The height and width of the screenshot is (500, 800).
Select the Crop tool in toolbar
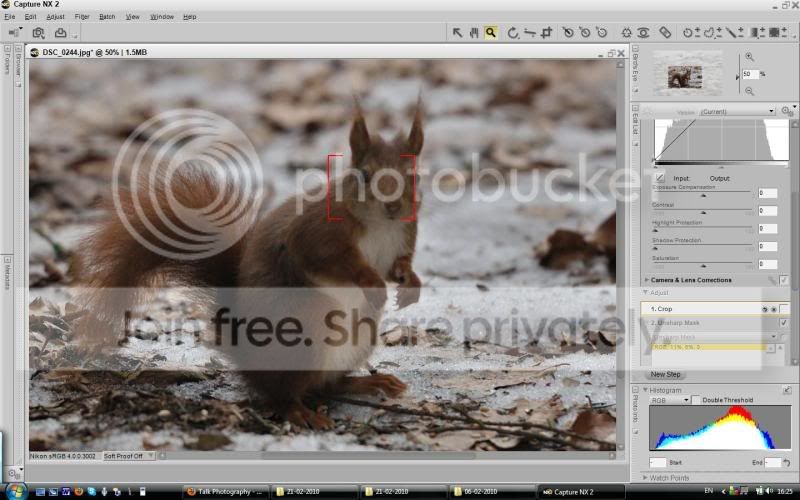(546, 33)
